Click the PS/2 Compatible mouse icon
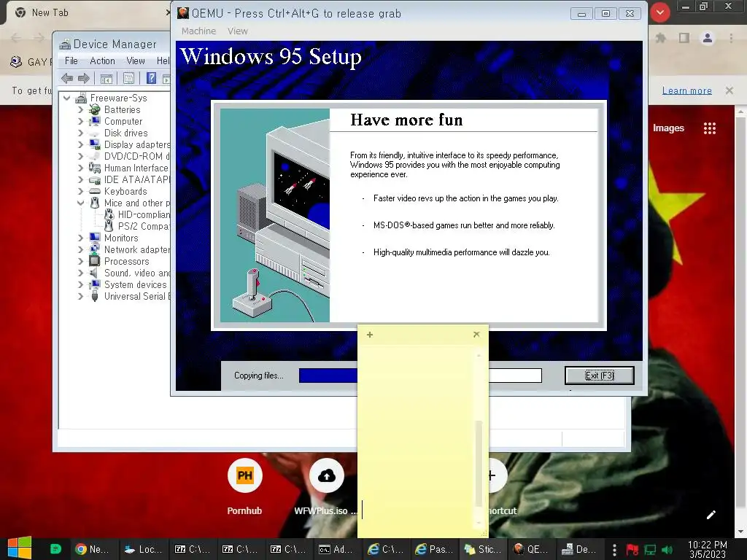 pyautogui.click(x=109, y=226)
